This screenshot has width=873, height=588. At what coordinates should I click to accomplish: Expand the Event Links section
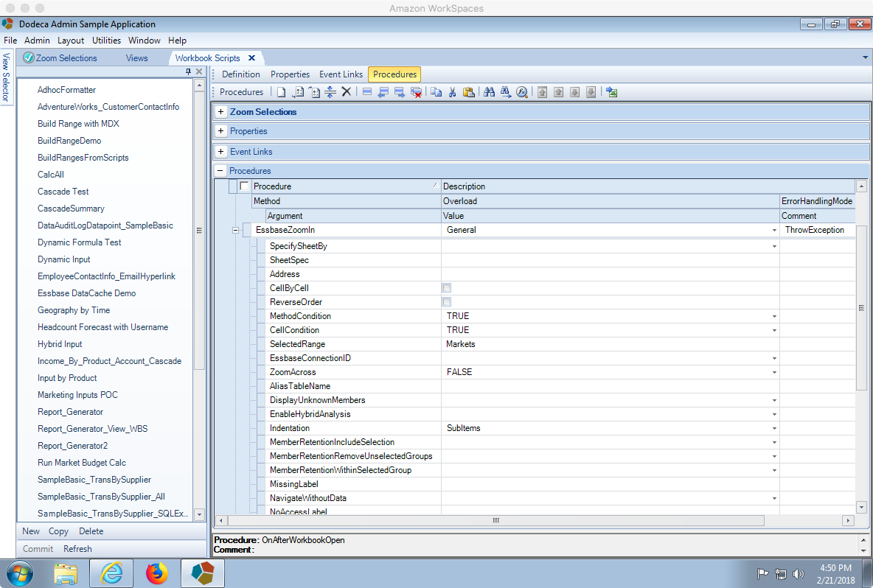tap(221, 151)
